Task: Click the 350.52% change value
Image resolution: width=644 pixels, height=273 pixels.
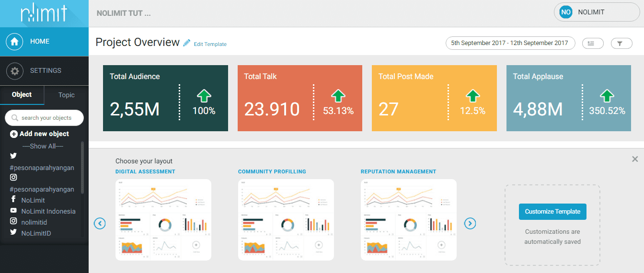Action: pyautogui.click(x=607, y=111)
